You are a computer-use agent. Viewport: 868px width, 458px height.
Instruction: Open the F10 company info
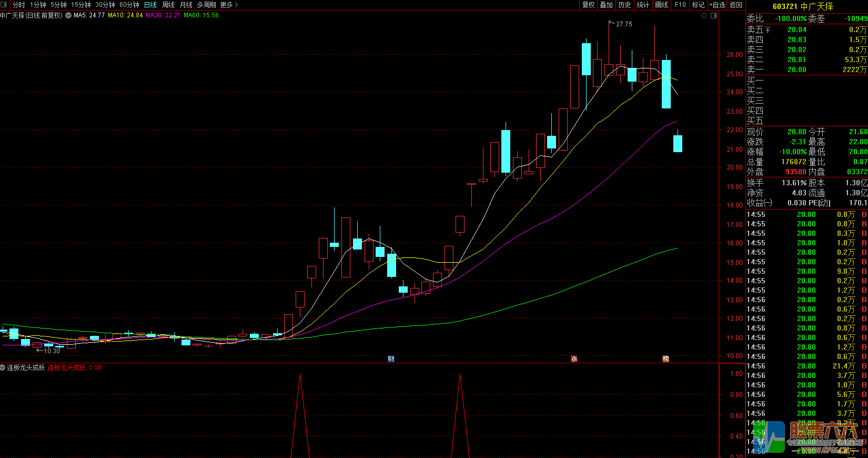[680, 5]
